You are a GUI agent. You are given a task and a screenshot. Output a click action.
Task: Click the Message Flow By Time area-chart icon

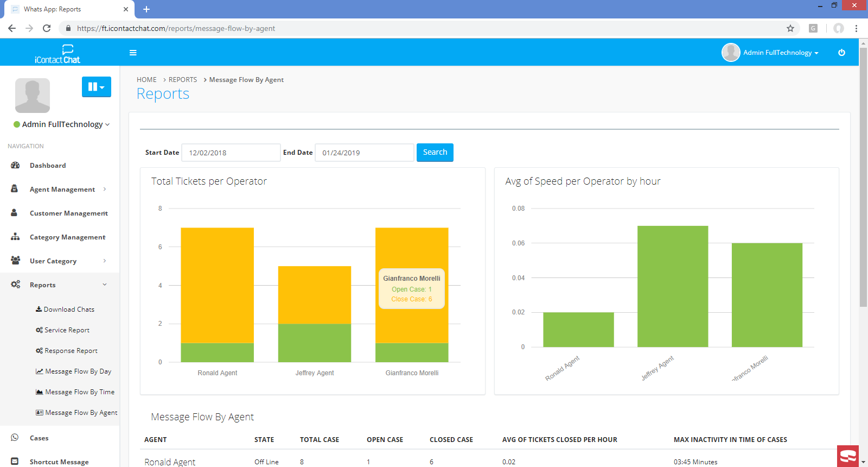coord(40,392)
